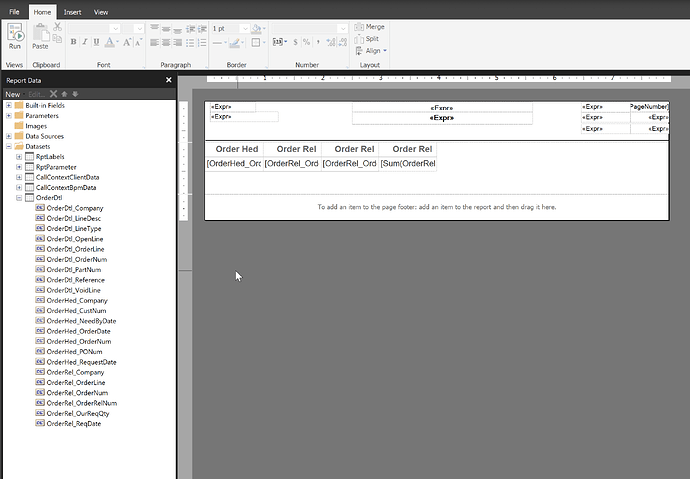The image size is (690, 479).
Task: Decrease paragraph indent
Action: point(190,29)
